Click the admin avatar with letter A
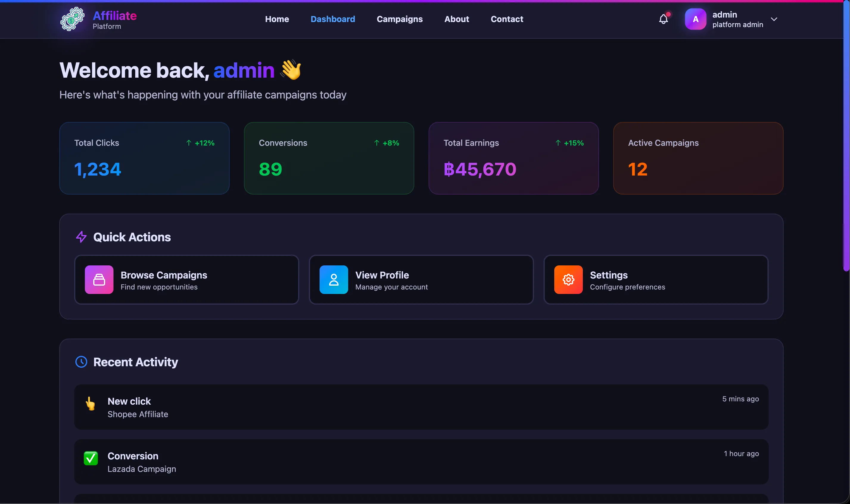The width and height of the screenshot is (850, 504). (695, 19)
